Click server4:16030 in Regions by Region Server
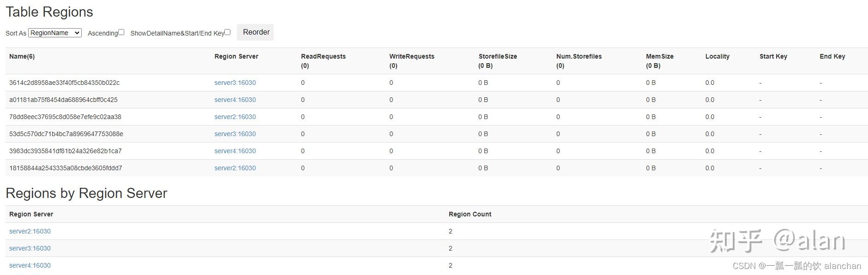 click(x=30, y=265)
